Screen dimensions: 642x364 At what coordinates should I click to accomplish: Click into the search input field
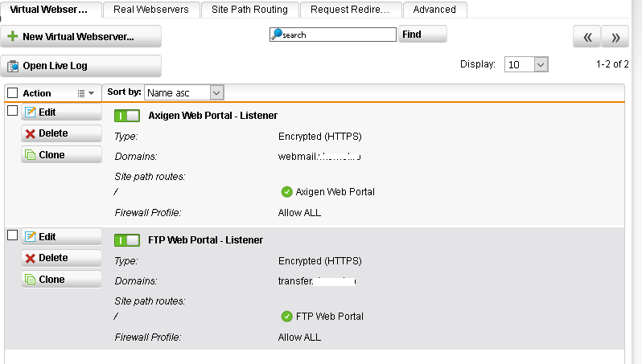pyautogui.click(x=333, y=35)
